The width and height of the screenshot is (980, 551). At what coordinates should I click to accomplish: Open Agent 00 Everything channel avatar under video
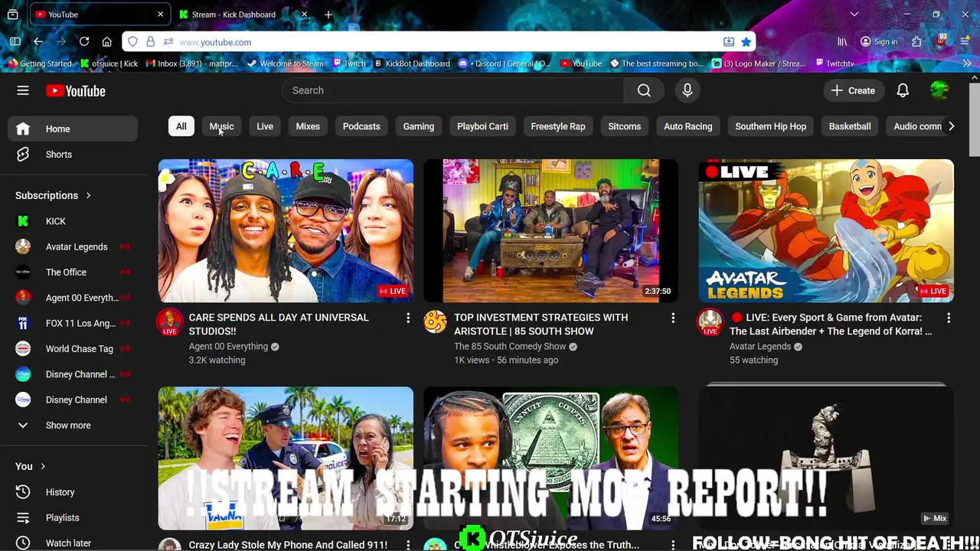pyautogui.click(x=170, y=322)
